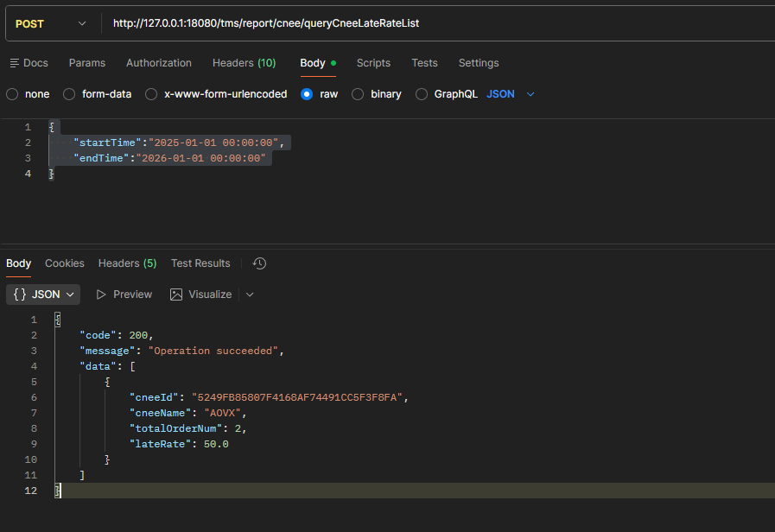
Task: Open the response history clock icon
Action: pos(259,263)
